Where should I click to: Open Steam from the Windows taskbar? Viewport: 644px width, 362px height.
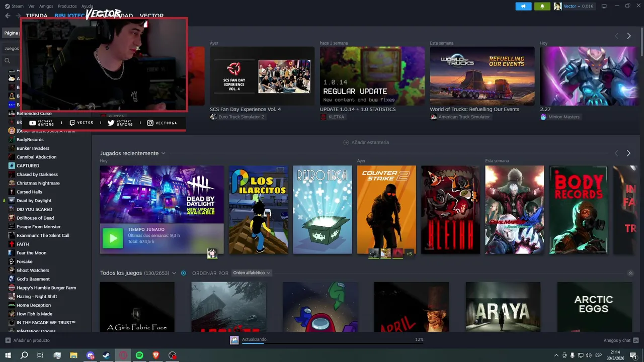[107, 355]
